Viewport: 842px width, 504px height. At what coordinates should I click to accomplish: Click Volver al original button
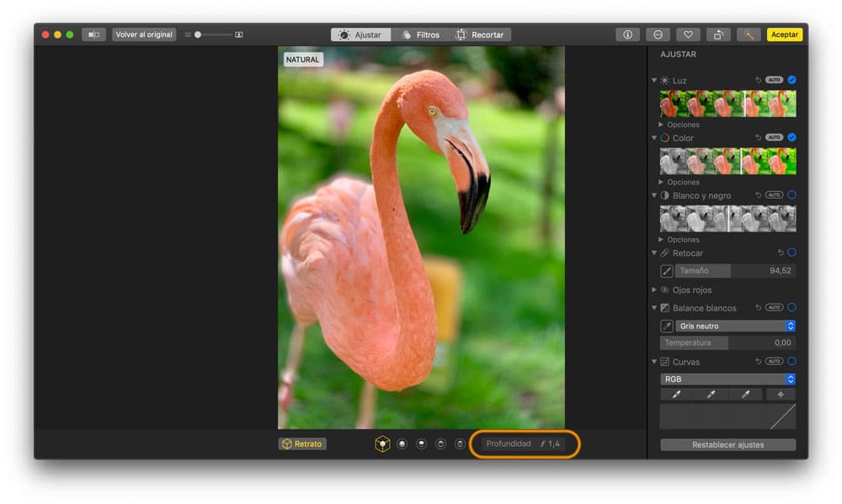(144, 34)
